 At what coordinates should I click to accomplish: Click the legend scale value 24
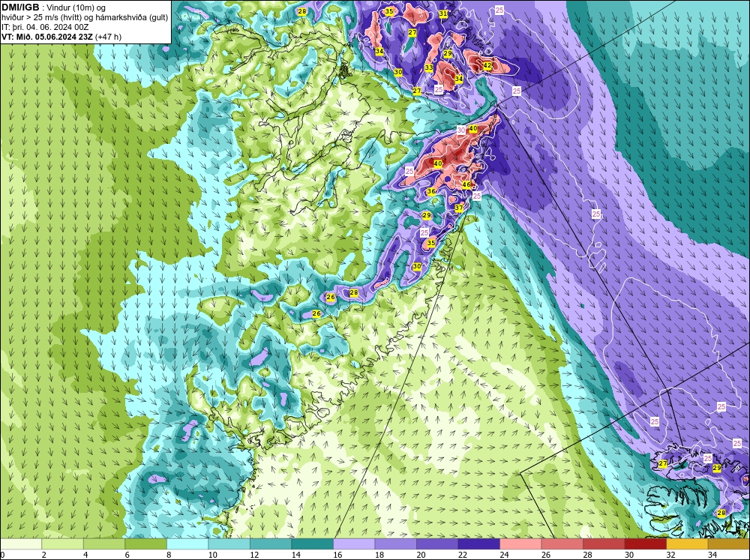(504, 555)
